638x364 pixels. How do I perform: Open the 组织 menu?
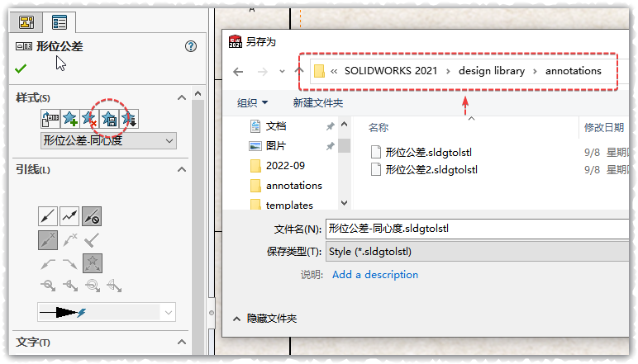pos(252,103)
